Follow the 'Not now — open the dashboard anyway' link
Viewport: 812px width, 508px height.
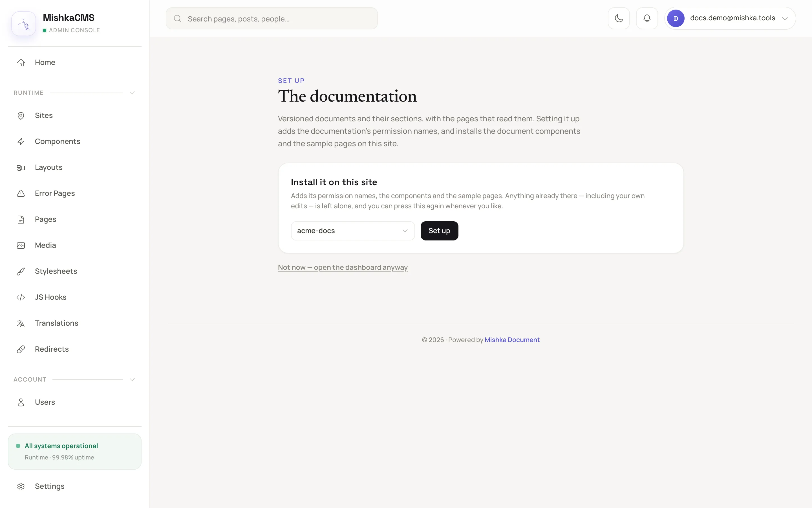343,268
